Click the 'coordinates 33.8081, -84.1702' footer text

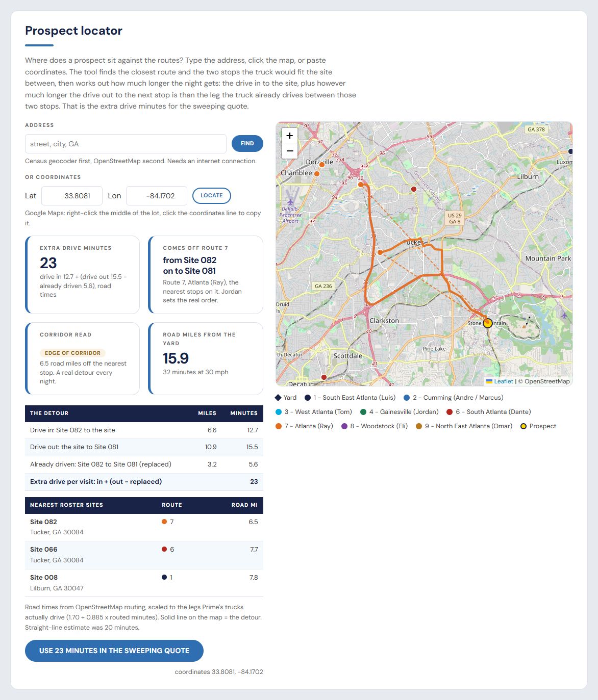click(219, 672)
